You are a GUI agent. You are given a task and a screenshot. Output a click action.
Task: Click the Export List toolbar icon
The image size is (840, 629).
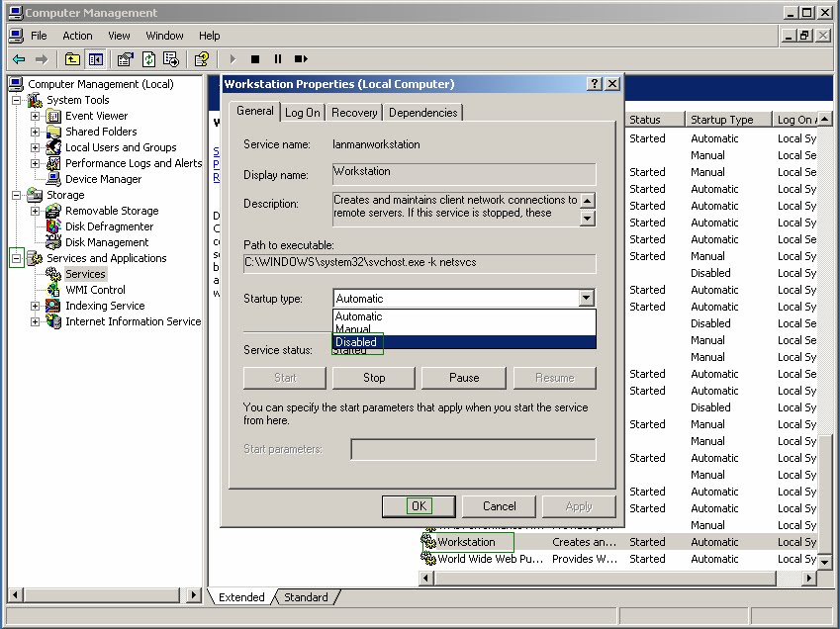pyautogui.click(x=170, y=59)
